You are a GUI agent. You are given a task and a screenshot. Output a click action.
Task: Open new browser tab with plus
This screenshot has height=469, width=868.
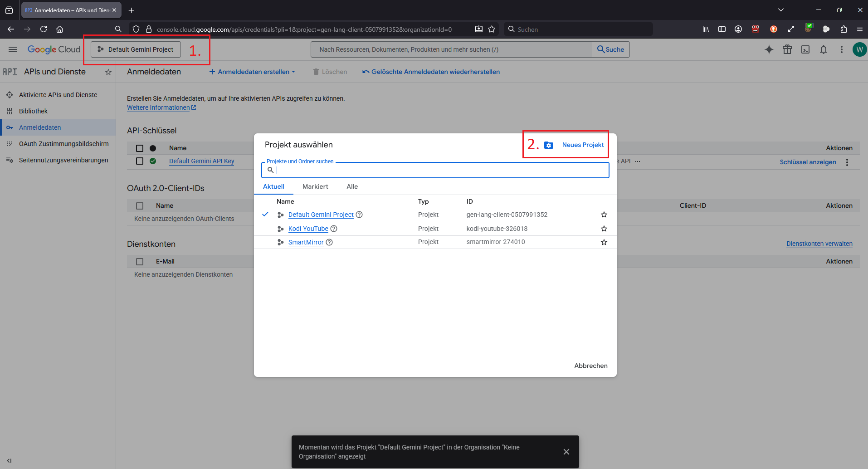click(132, 10)
